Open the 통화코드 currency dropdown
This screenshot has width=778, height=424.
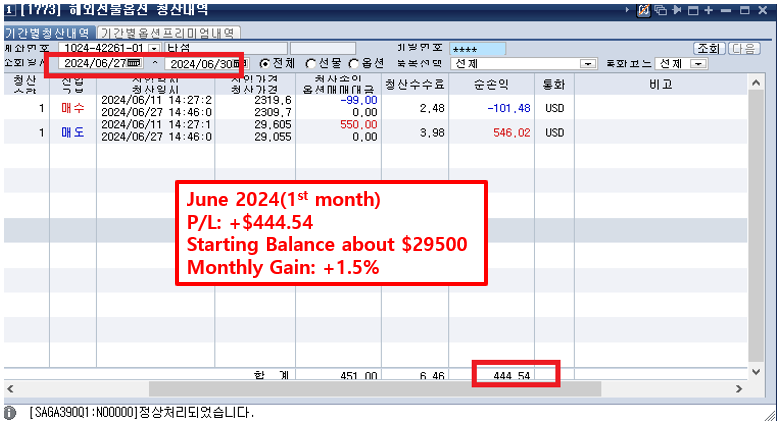tap(699, 63)
